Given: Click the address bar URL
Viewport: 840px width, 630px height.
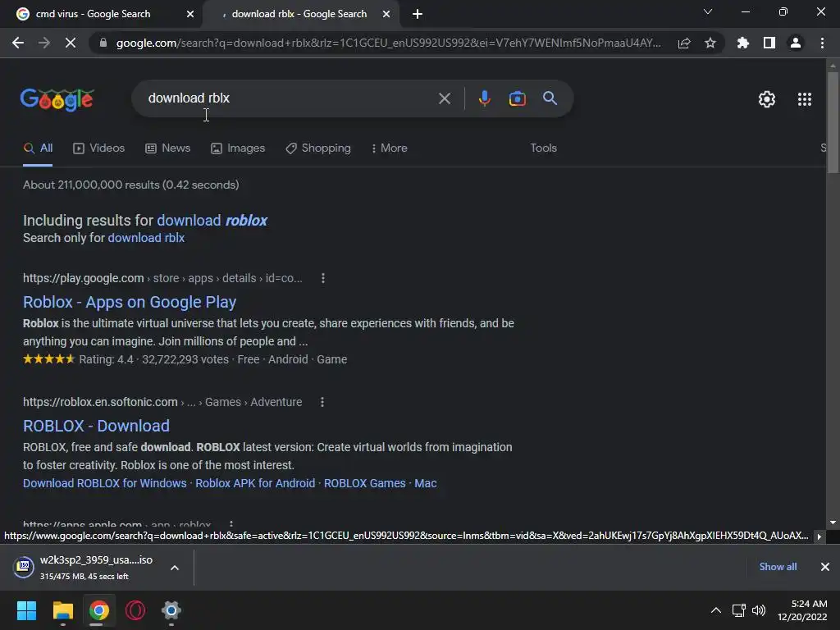Looking at the screenshot, I should pyautogui.click(x=388, y=43).
